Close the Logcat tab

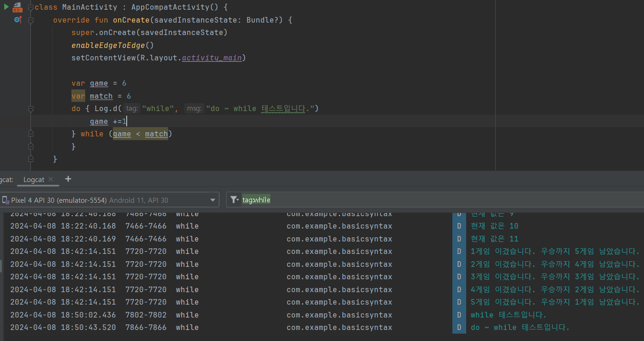(x=51, y=179)
